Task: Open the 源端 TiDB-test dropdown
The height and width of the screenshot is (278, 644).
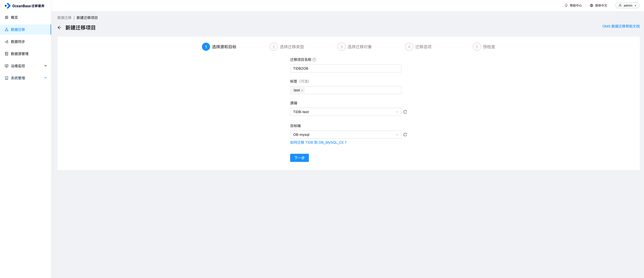Action: pos(346,112)
